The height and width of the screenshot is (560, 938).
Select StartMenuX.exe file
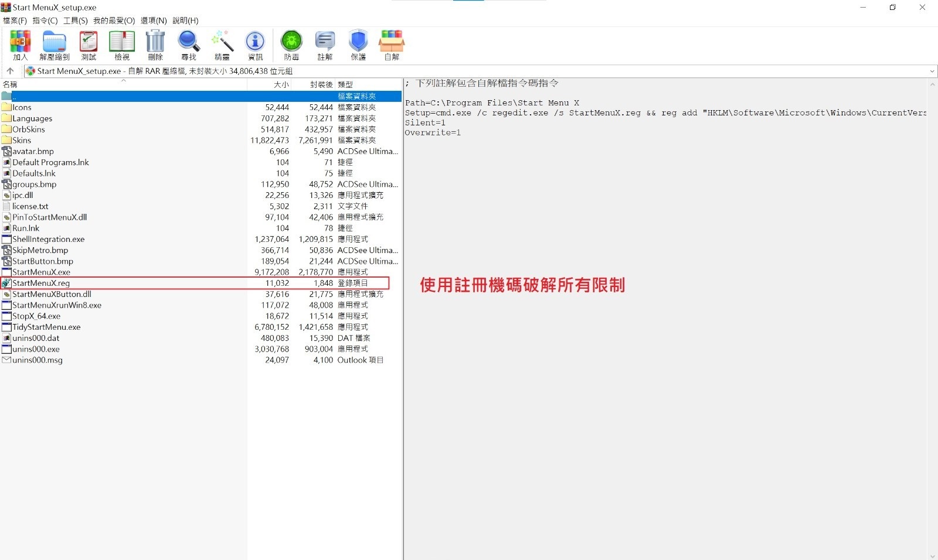201,272
